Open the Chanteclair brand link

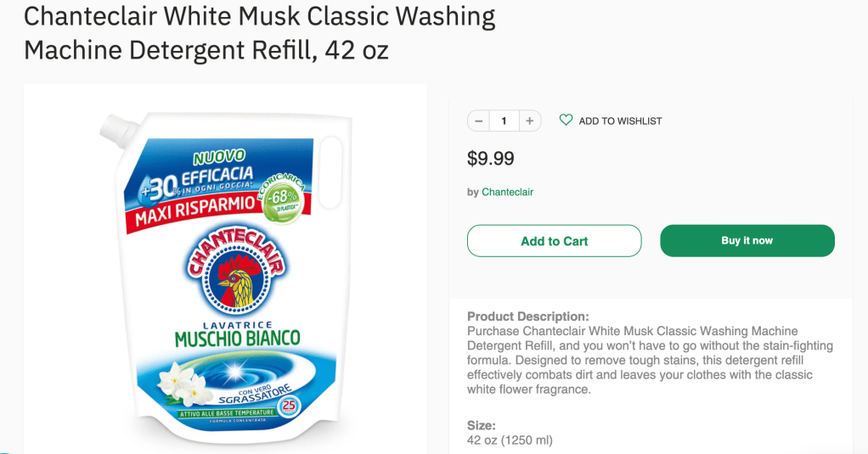(507, 192)
